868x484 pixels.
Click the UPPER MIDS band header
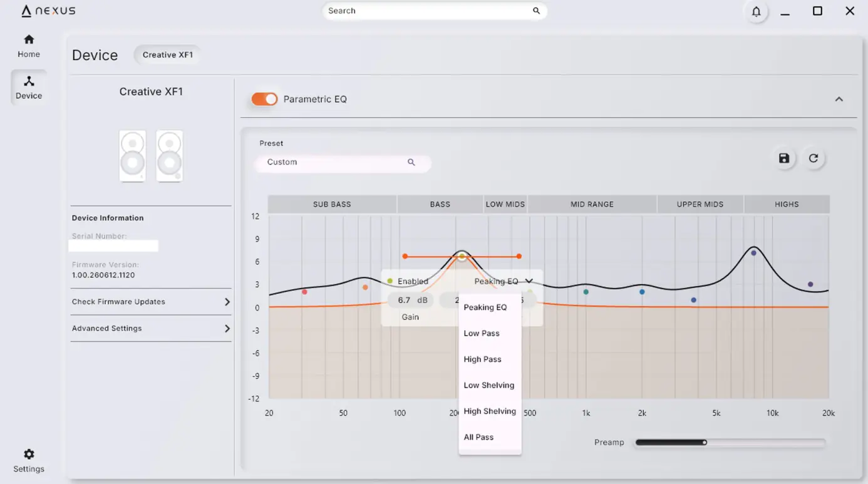tap(700, 204)
